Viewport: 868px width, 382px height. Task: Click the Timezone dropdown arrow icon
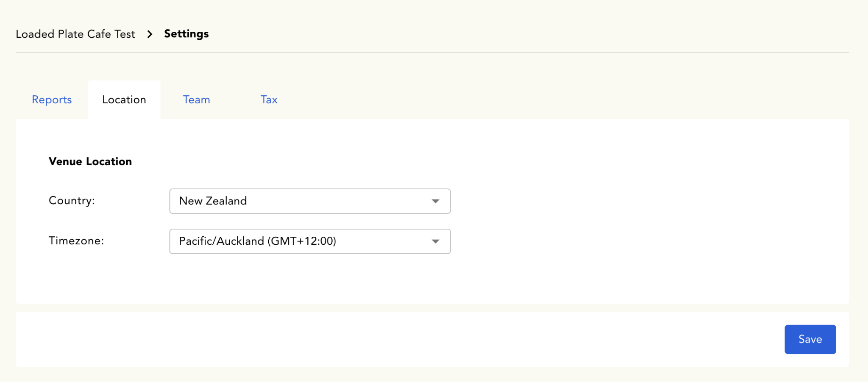[x=435, y=241]
